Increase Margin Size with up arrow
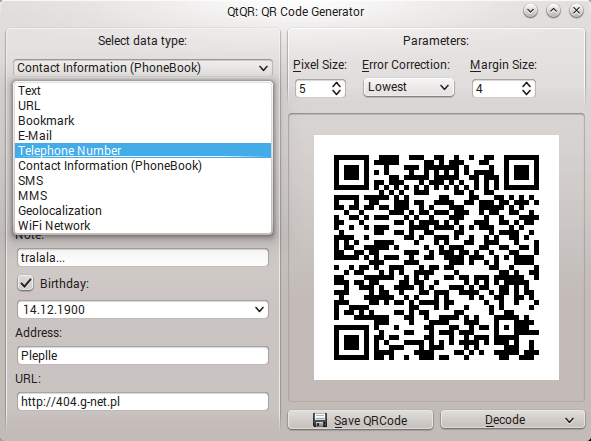The width and height of the screenshot is (591, 441). [x=527, y=84]
